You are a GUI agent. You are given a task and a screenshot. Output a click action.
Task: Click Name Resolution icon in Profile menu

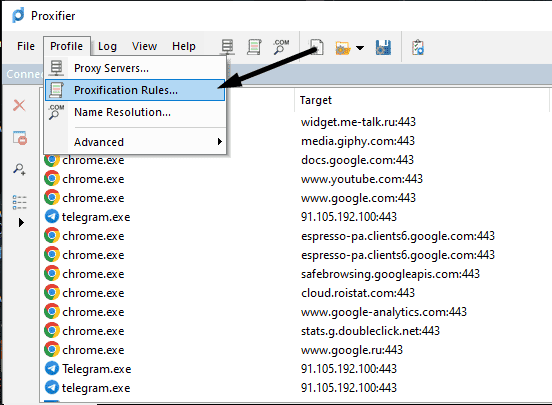tap(56, 112)
